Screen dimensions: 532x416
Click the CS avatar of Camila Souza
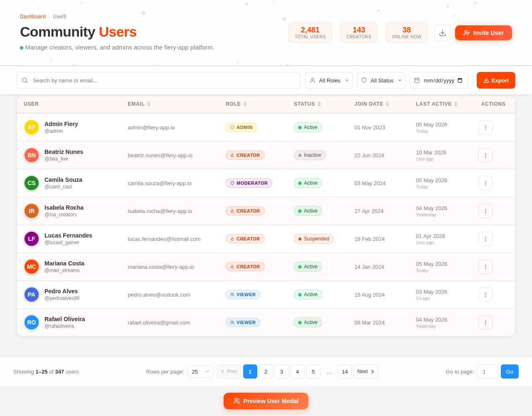click(x=32, y=183)
